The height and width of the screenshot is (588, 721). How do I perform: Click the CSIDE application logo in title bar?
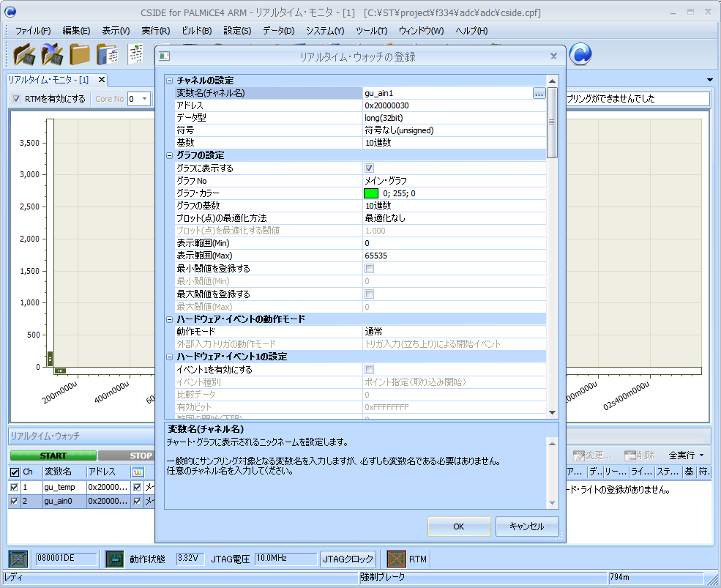point(10,12)
